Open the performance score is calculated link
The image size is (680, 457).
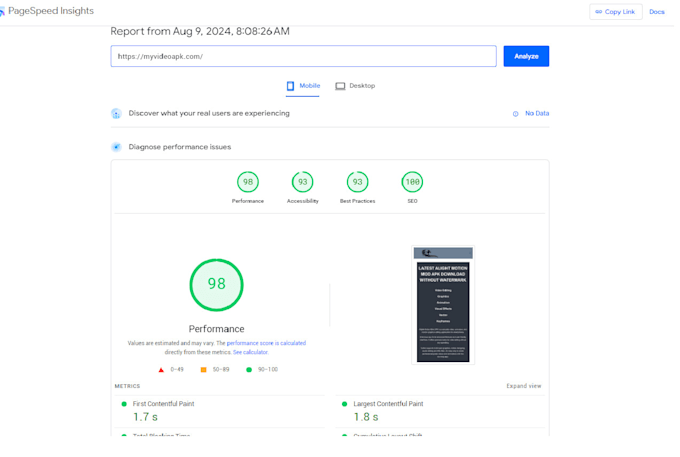[x=266, y=343]
